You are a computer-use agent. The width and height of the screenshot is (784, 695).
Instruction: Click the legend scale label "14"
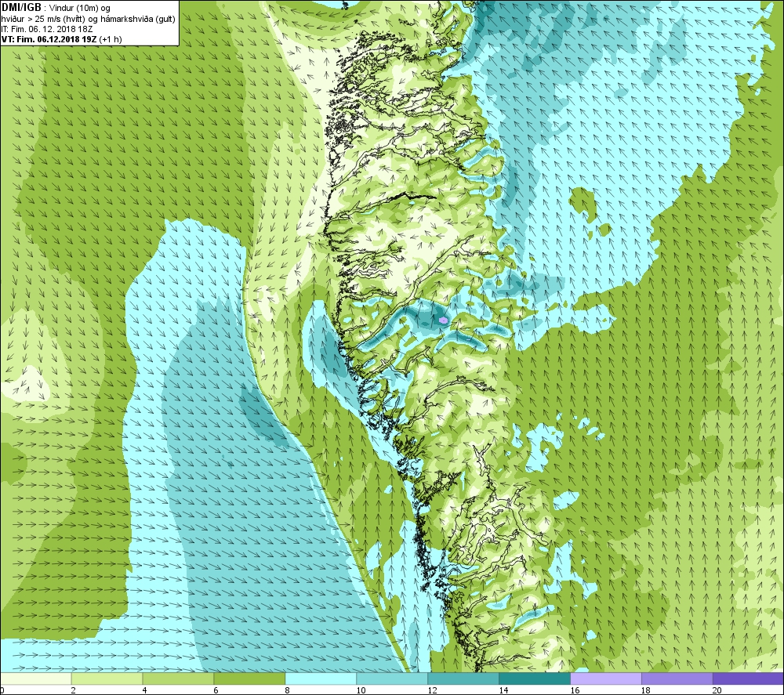503,690
